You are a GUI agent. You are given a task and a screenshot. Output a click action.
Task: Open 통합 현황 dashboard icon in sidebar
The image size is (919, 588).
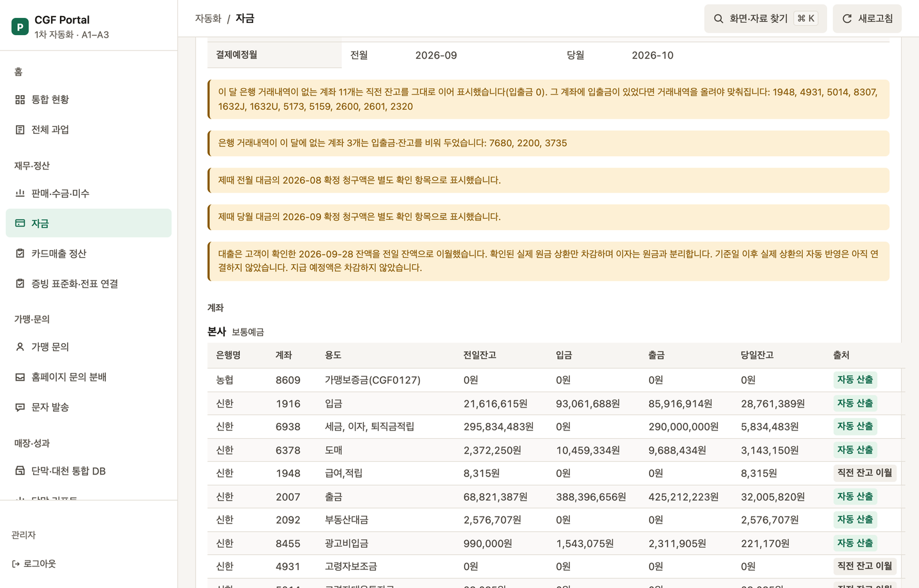[20, 99]
